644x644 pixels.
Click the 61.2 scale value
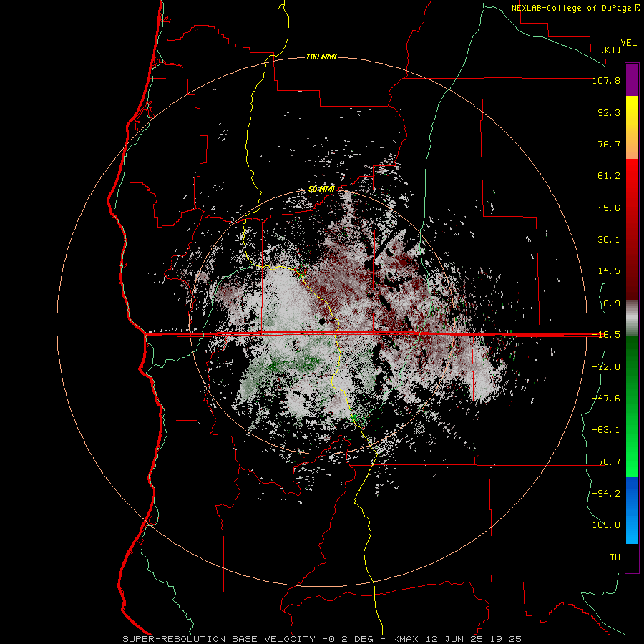[x=609, y=176]
